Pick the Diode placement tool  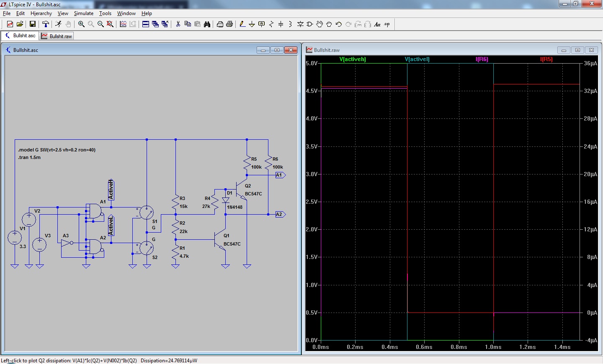click(300, 24)
